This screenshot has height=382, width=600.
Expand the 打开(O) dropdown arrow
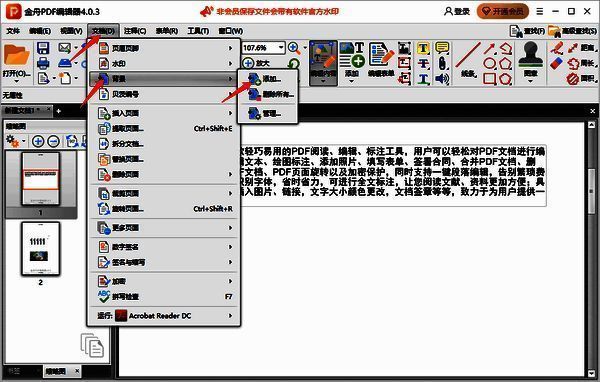[16, 81]
